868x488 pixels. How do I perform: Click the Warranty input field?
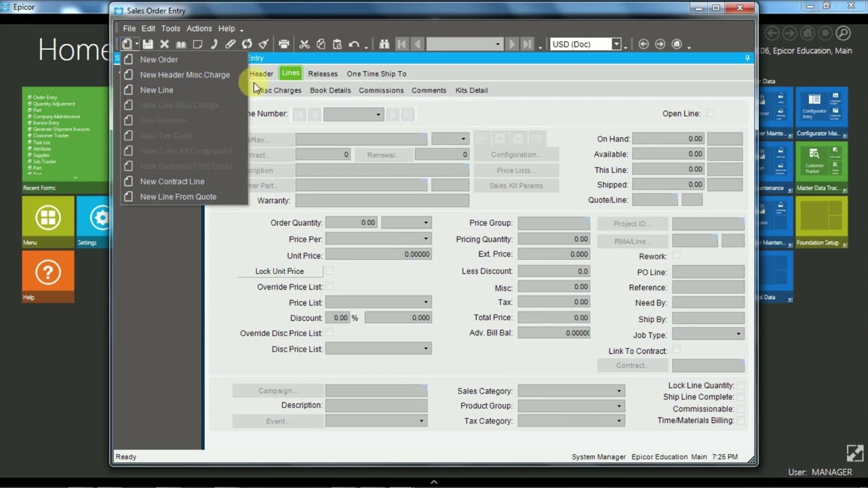382,201
